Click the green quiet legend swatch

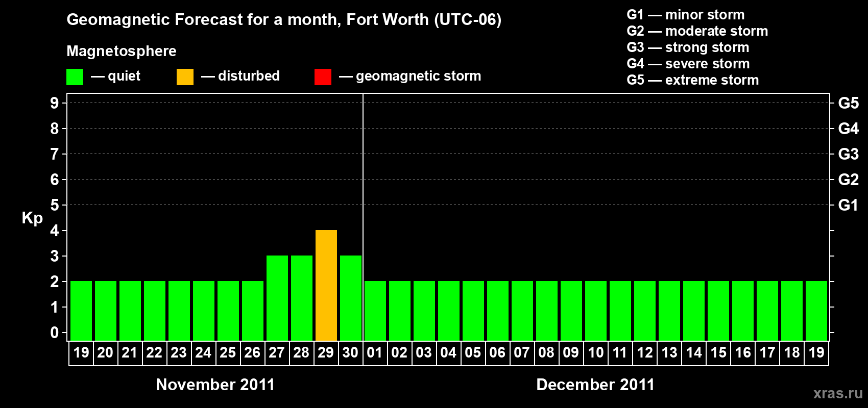pos(75,77)
